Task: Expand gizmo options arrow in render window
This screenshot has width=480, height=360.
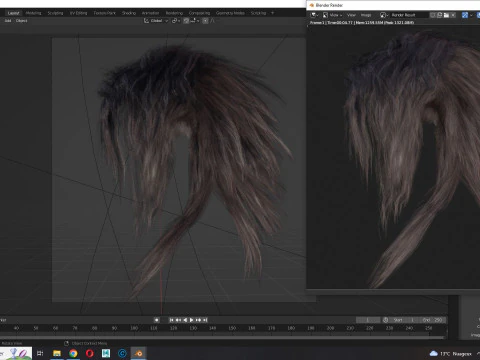Action: tap(471, 15)
